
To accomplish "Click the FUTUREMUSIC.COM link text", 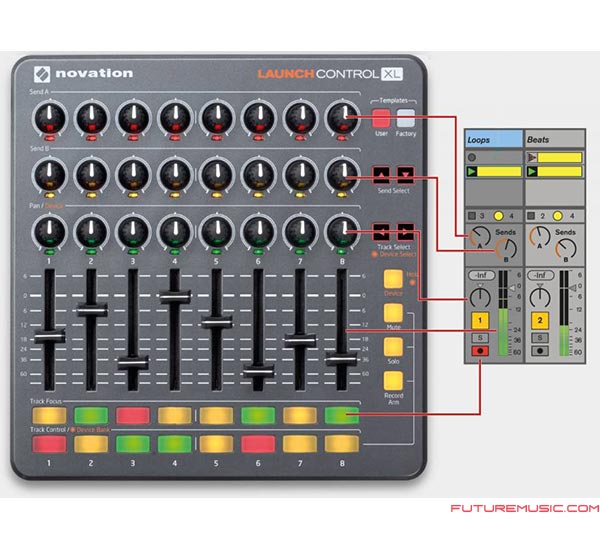I will coord(525,508).
